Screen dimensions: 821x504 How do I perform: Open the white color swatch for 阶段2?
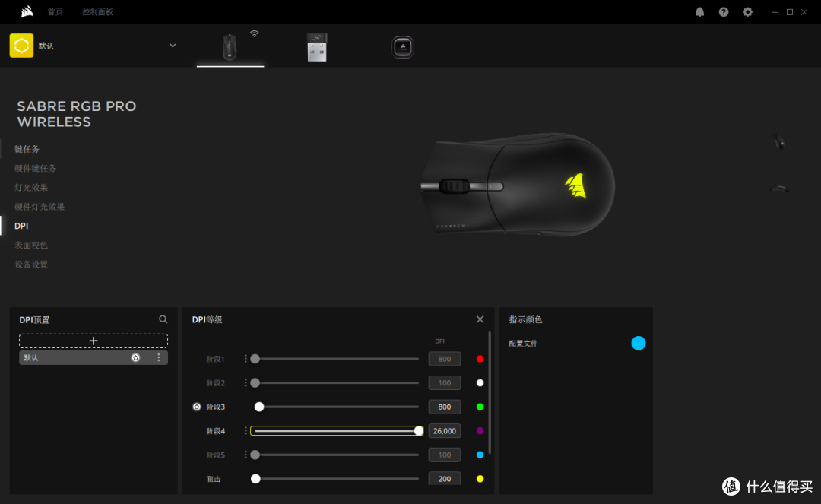point(480,382)
